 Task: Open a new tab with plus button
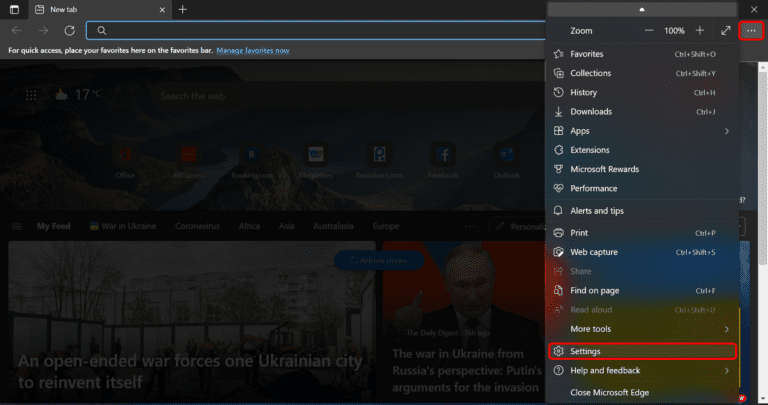pos(182,9)
